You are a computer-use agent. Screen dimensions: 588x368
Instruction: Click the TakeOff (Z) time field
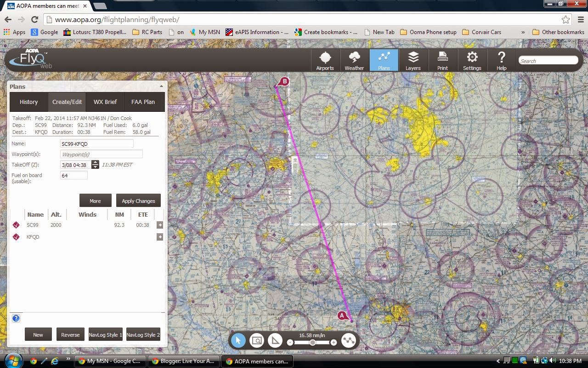click(75, 165)
